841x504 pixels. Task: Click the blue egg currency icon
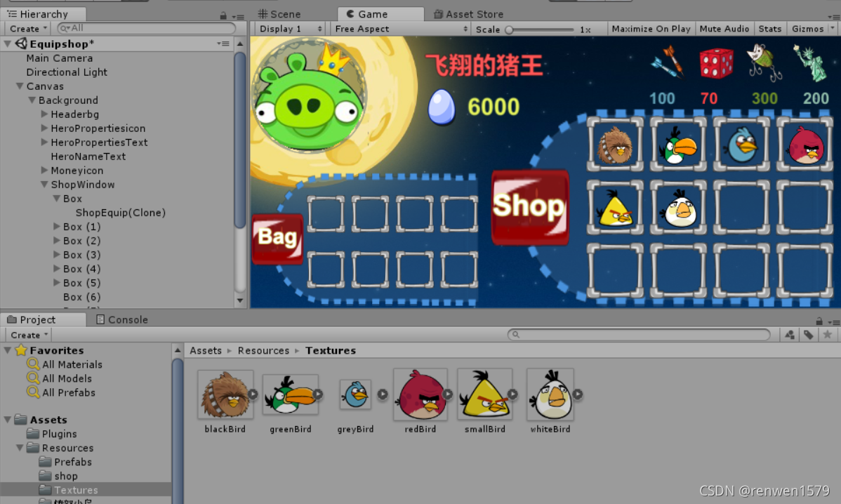[442, 107]
